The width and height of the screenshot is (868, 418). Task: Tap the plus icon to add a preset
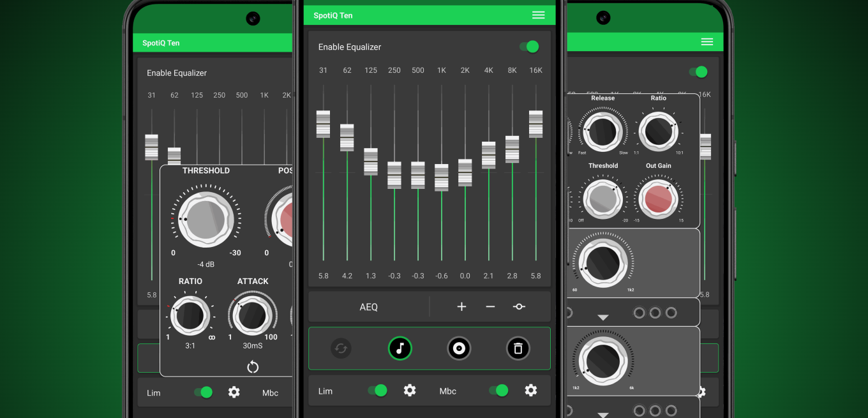pyautogui.click(x=461, y=306)
